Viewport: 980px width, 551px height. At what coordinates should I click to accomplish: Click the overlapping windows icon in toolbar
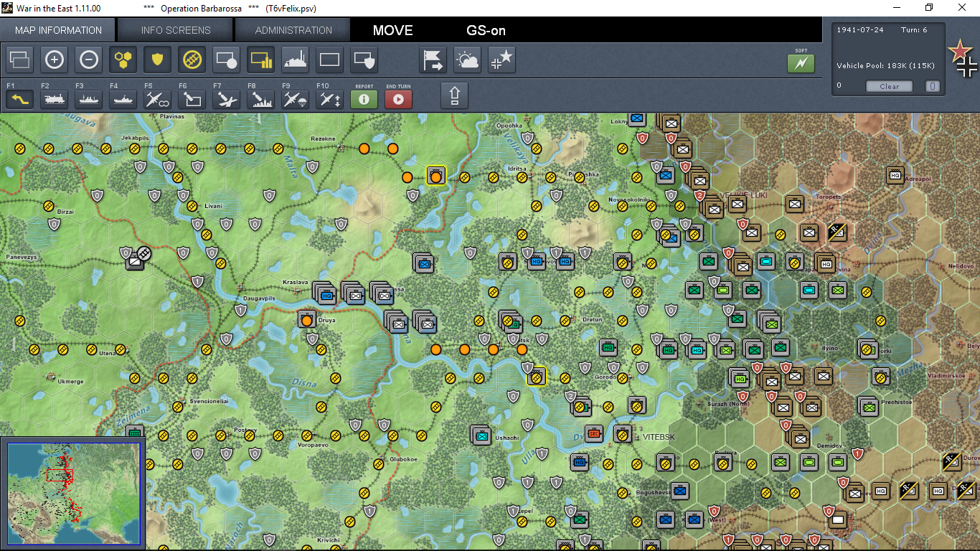[20, 60]
